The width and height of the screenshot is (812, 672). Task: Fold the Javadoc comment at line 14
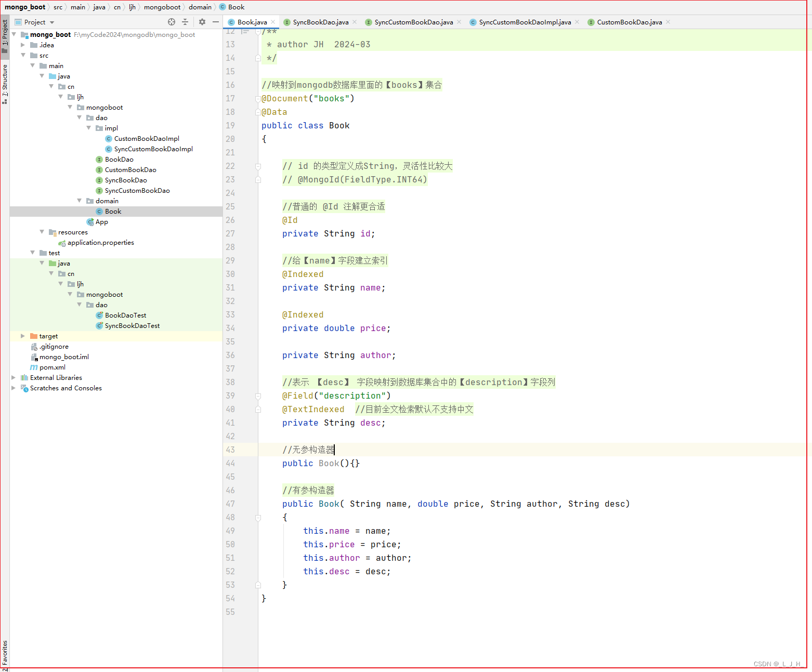[258, 58]
